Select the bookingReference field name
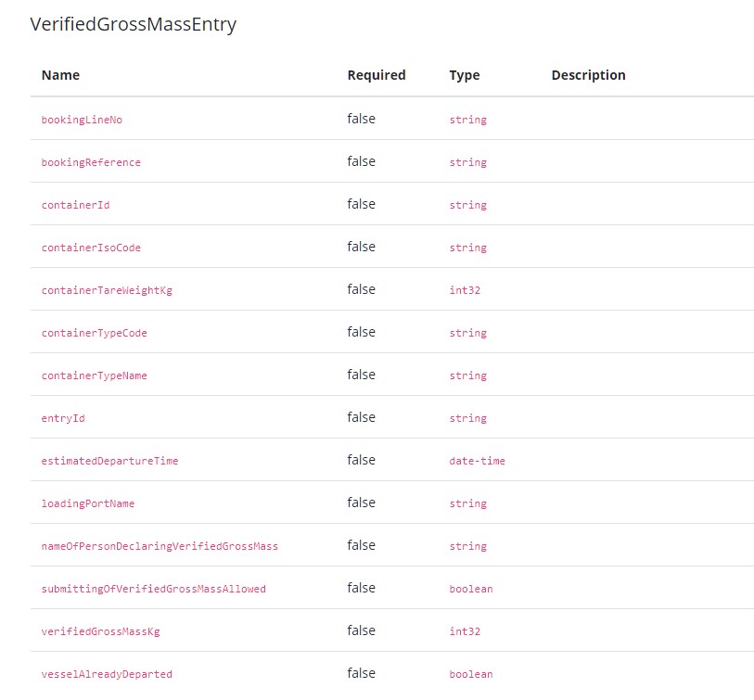 click(91, 162)
